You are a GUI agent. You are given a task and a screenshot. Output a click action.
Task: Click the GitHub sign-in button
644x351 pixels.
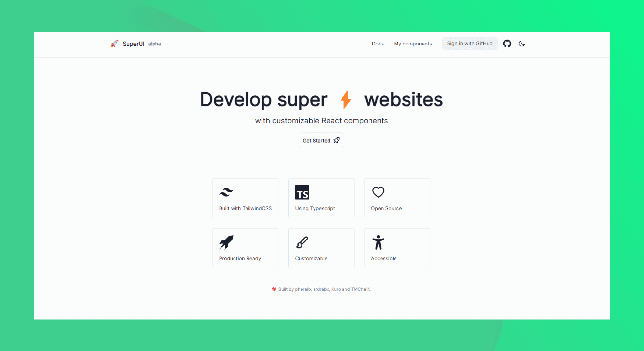469,43
